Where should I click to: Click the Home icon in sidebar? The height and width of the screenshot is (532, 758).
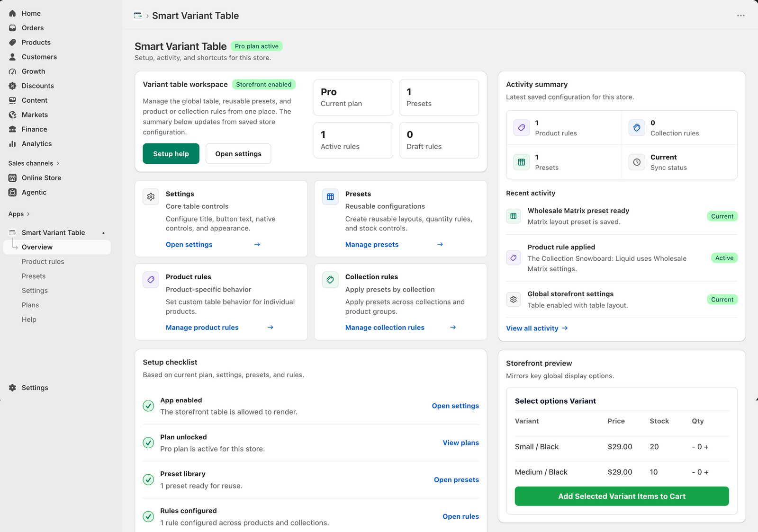click(x=12, y=13)
